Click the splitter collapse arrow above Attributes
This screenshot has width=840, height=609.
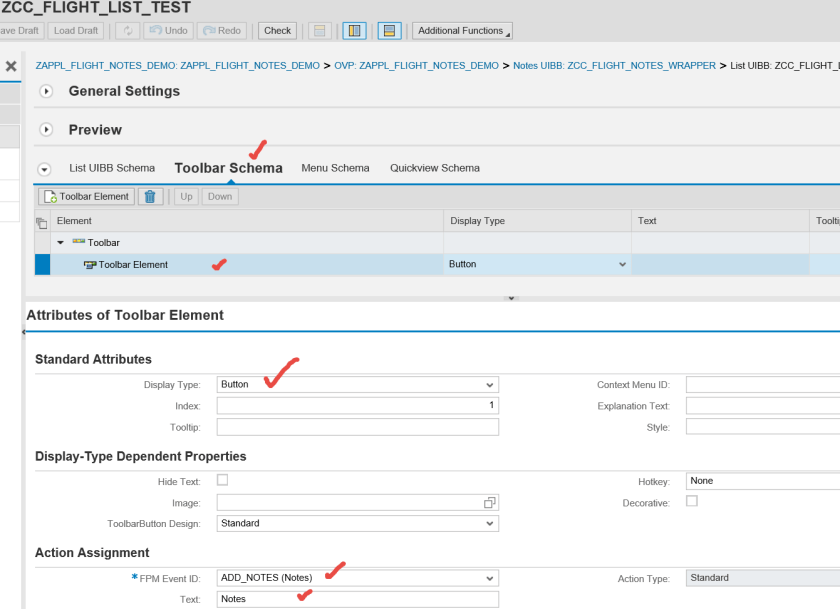pyautogui.click(x=512, y=298)
